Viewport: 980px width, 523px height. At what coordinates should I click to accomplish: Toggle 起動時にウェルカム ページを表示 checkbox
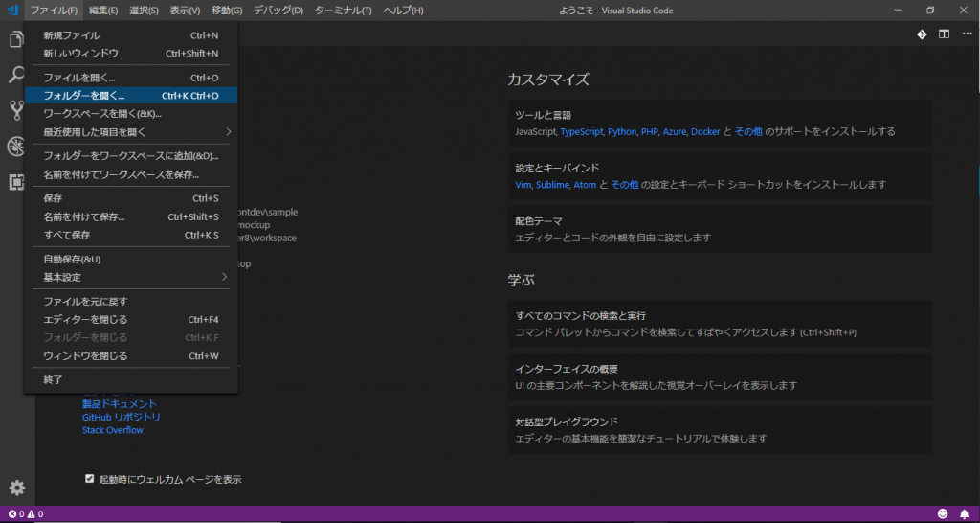click(x=89, y=479)
